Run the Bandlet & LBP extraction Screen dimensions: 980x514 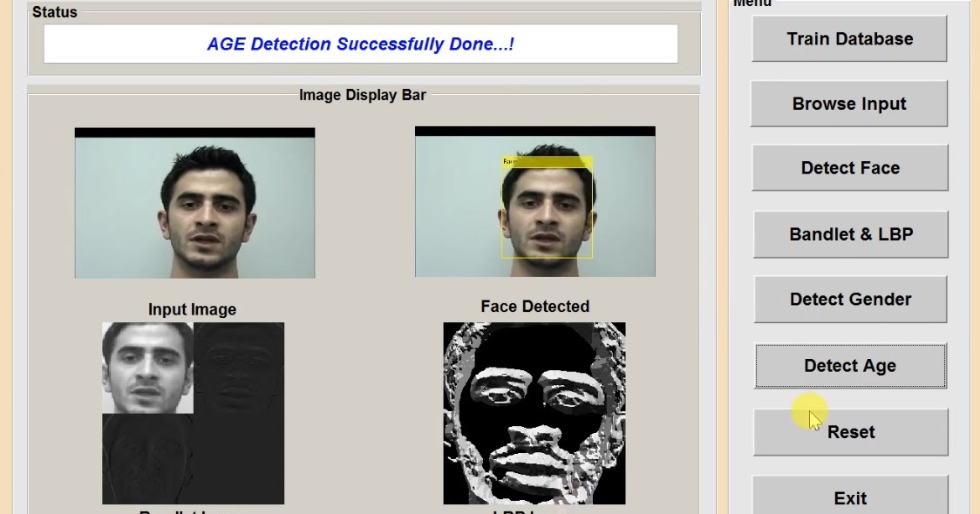click(850, 233)
